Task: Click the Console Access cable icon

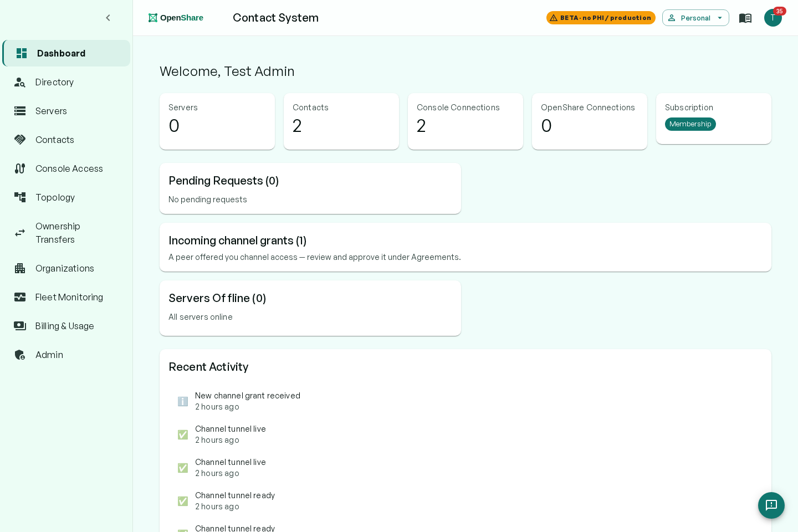Action: (x=20, y=168)
